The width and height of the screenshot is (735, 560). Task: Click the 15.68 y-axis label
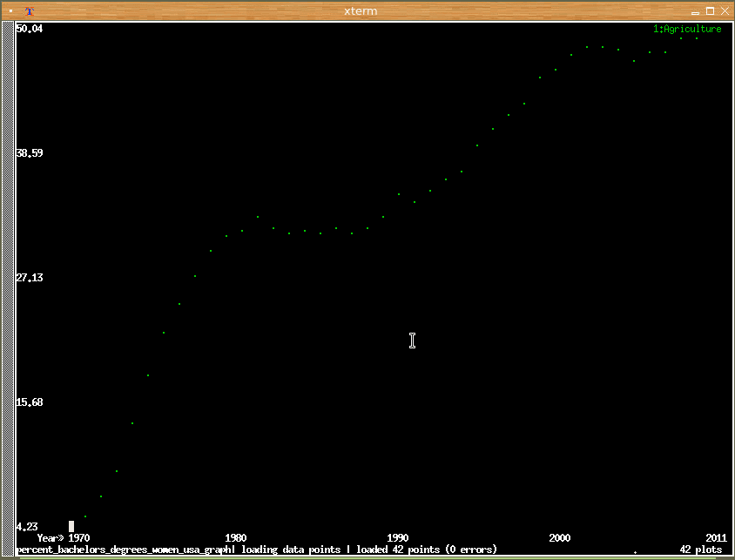coord(29,402)
